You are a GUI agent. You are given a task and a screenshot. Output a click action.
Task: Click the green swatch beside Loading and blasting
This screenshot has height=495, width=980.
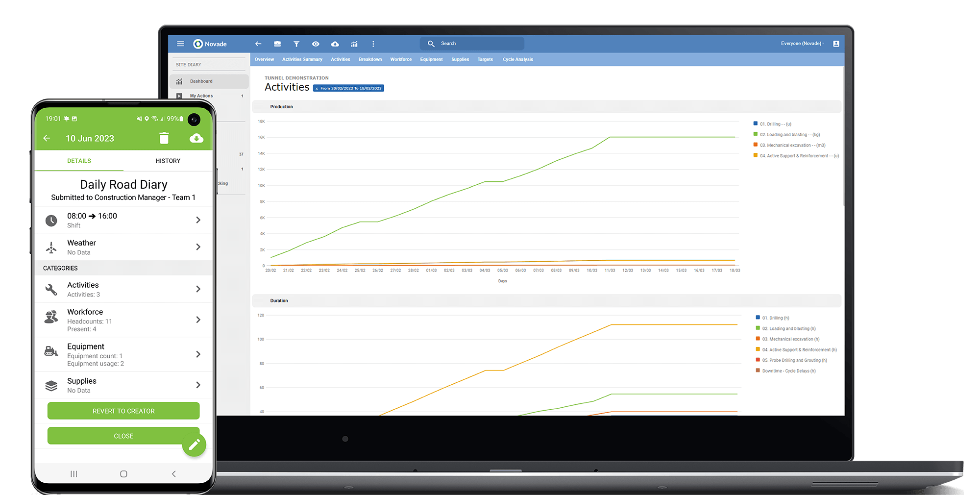pos(755,134)
